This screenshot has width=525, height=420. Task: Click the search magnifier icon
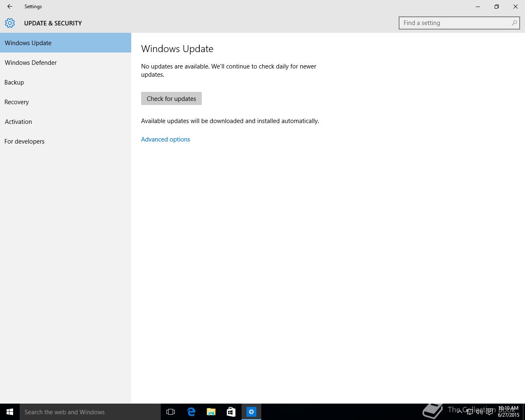(x=514, y=23)
